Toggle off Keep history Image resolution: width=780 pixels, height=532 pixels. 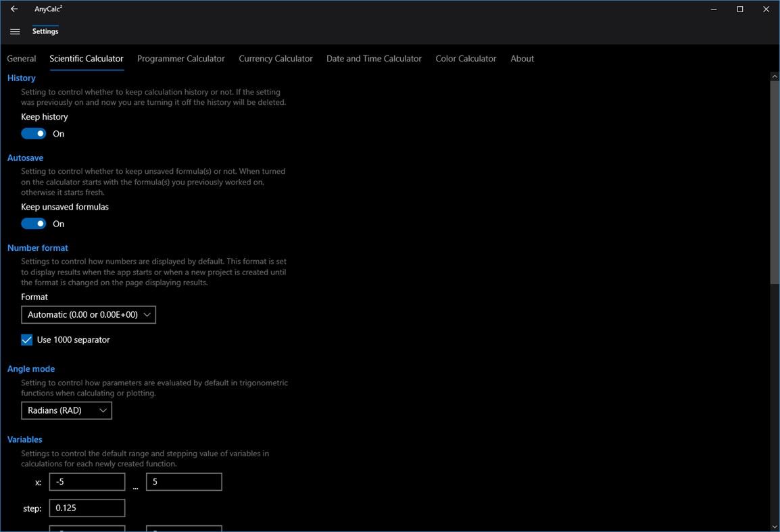tap(33, 133)
